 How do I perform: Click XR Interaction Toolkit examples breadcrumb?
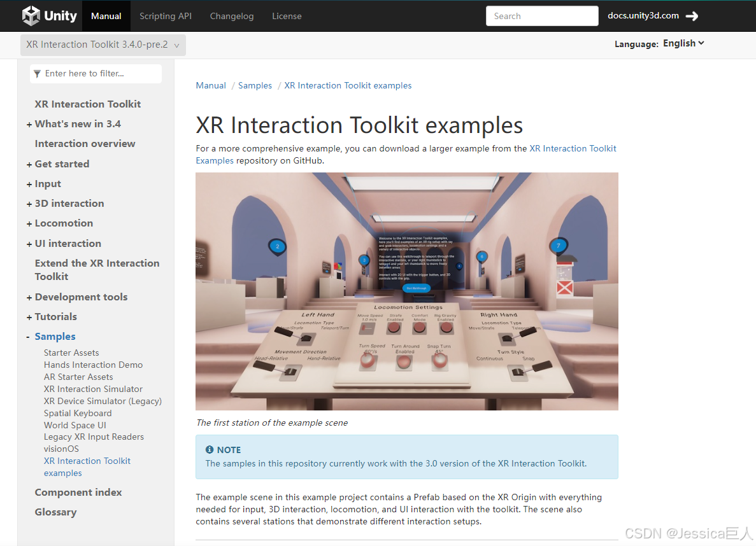(348, 85)
